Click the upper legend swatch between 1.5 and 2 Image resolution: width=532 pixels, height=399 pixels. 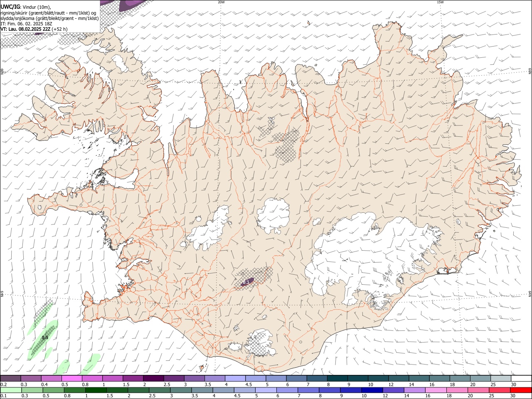(x=133, y=378)
